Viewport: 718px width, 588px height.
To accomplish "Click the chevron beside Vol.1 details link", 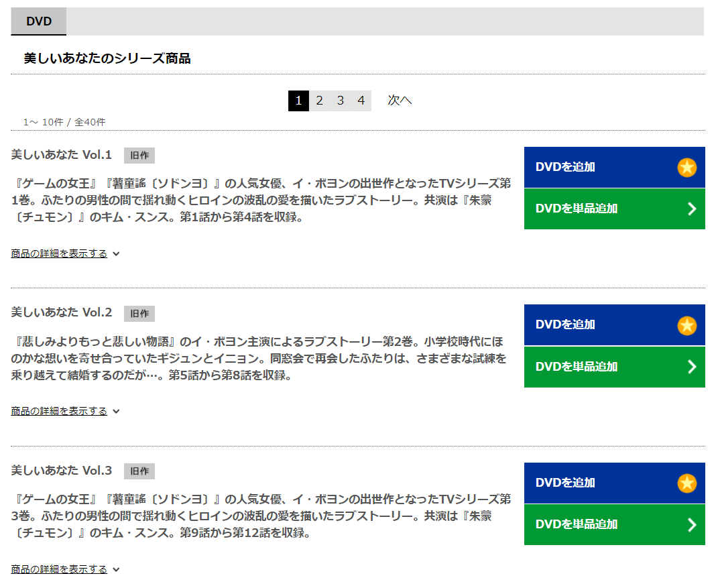I will click(116, 253).
